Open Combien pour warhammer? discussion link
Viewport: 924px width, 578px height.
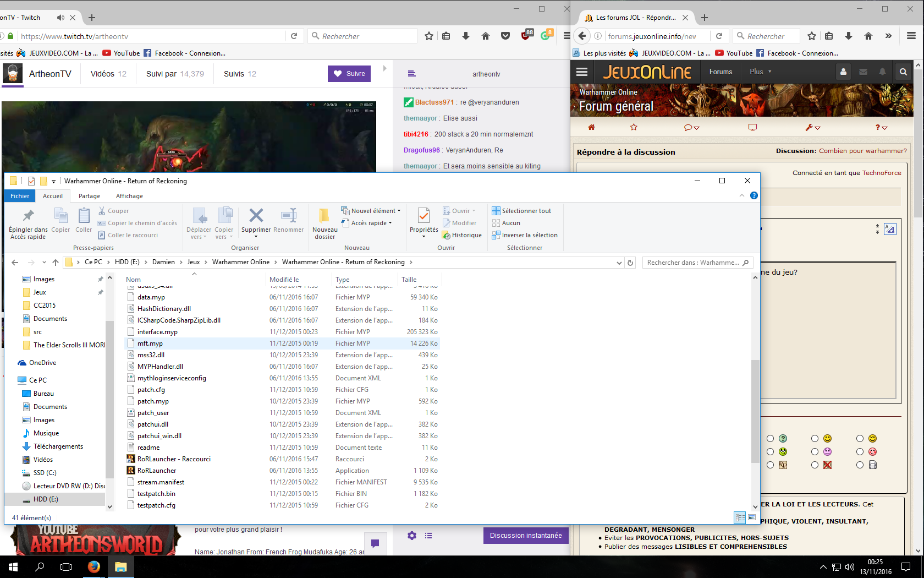(x=862, y=151)
